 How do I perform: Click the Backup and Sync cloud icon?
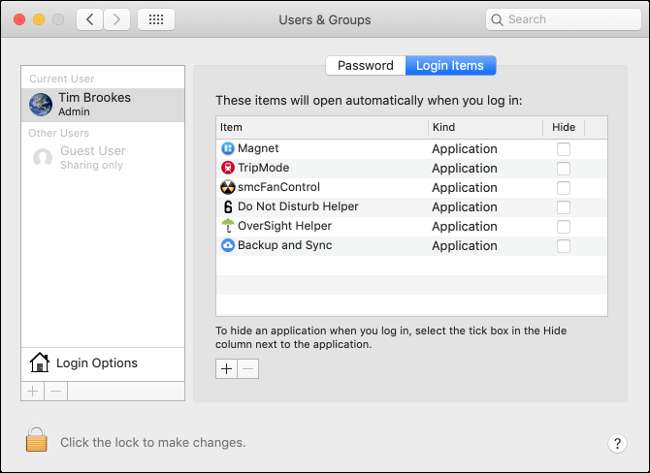227,245
